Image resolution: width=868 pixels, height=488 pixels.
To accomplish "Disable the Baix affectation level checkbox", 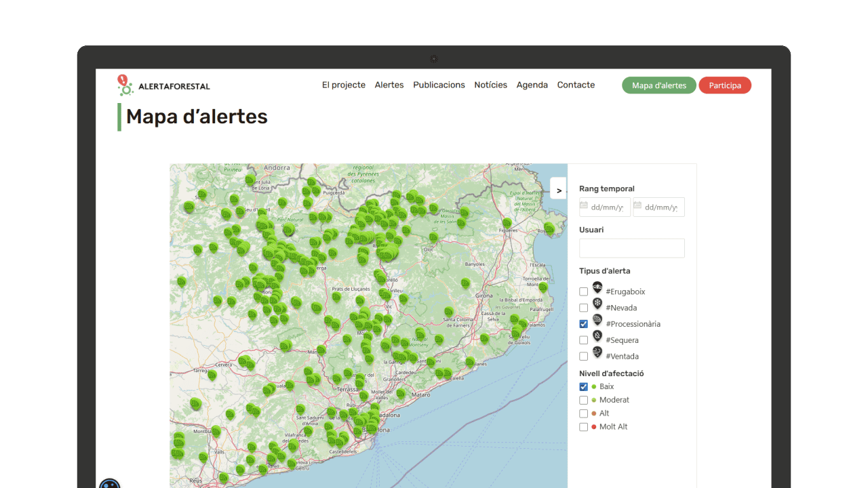I will click(584, 387).
